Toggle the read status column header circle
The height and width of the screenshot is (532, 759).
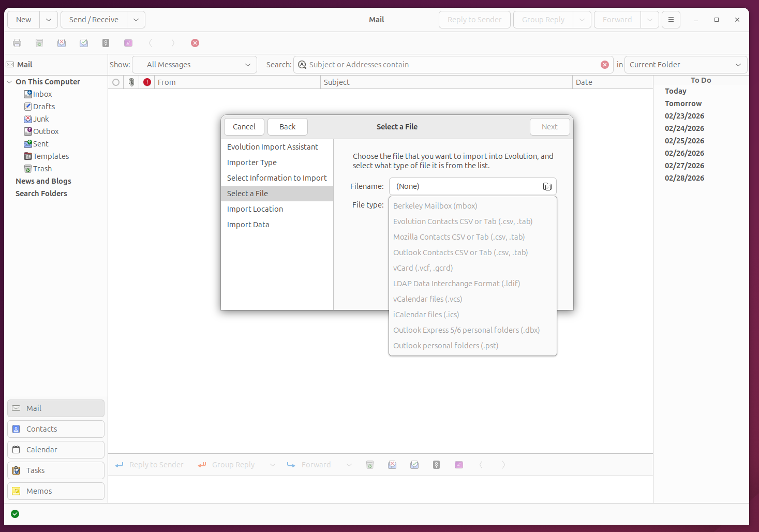(116, 82)
